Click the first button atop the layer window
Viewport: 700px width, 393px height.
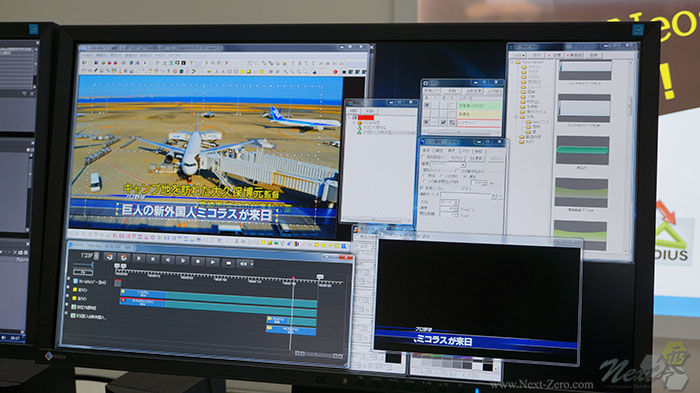pos(431,91)
